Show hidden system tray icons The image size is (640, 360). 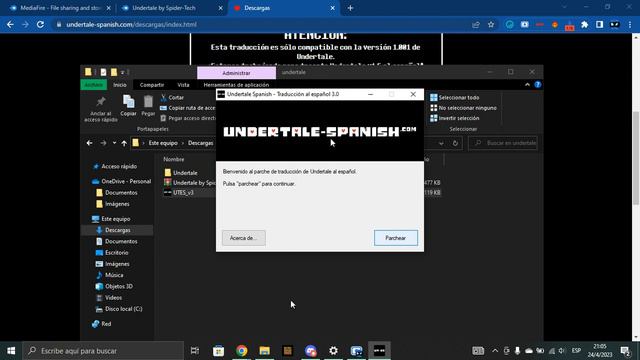pyautogui.click(x=495, y=351)
